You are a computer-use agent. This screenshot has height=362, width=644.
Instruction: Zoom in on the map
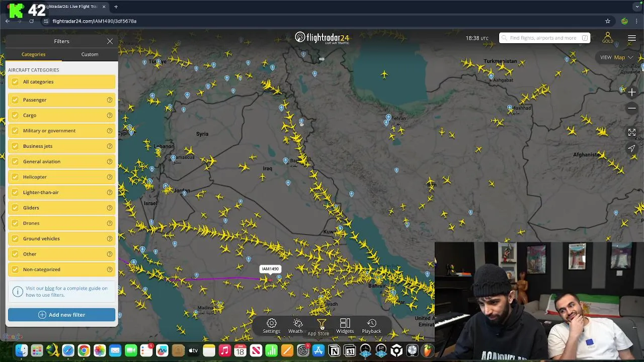coord(632,93)
